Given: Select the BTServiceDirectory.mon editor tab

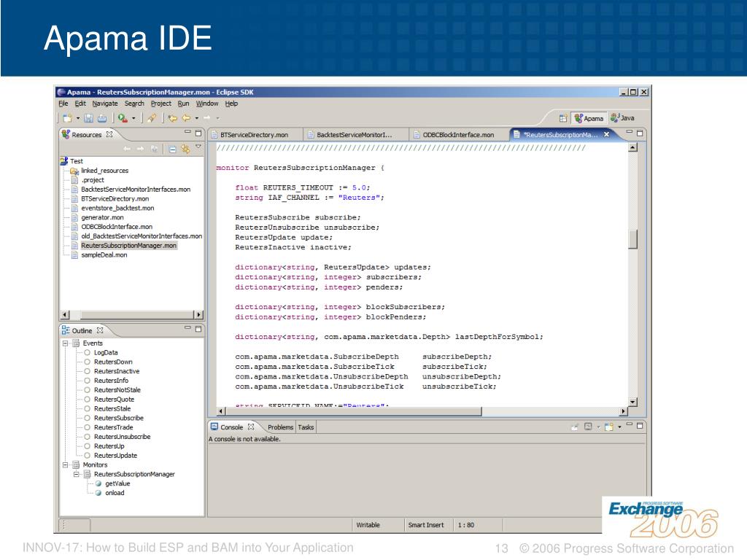Looking at the screenshot, I should (x=255, y=135).
